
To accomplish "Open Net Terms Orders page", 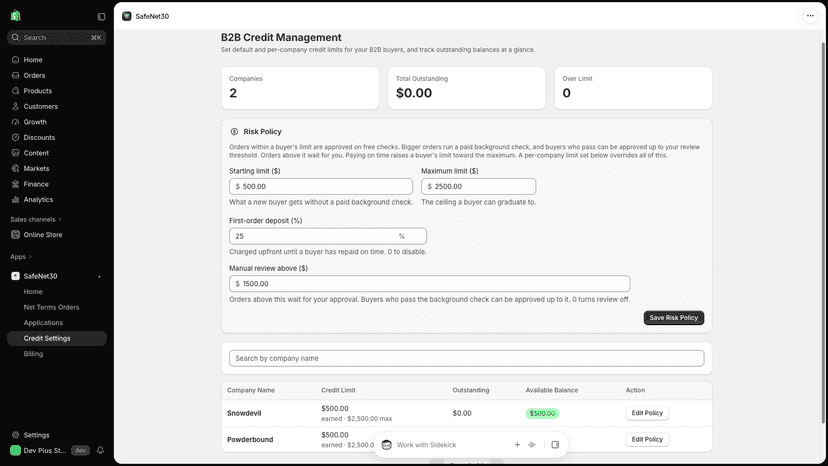I will 51,307.
